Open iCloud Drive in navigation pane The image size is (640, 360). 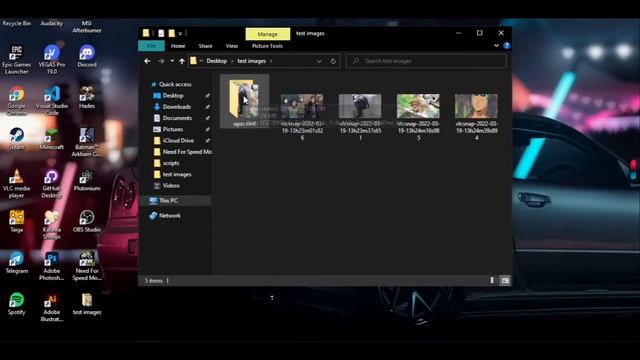coord(178,140)
